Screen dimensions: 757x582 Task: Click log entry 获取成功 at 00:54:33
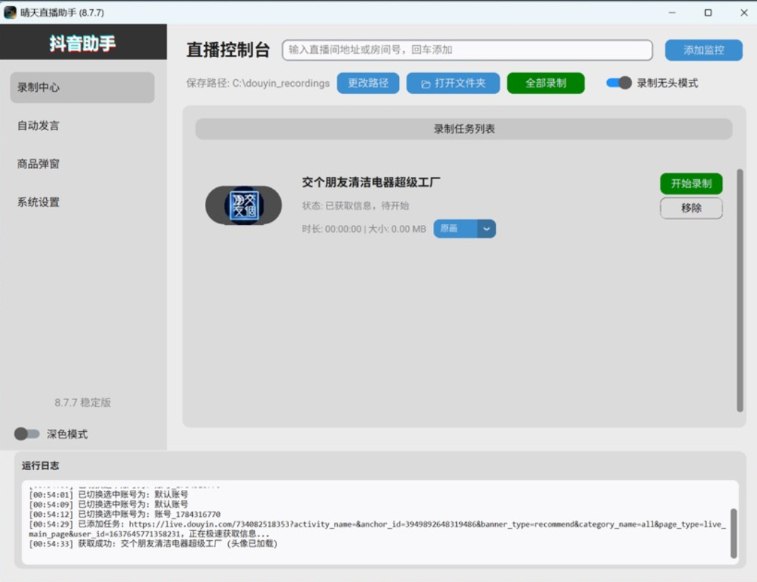coord(153,544)
